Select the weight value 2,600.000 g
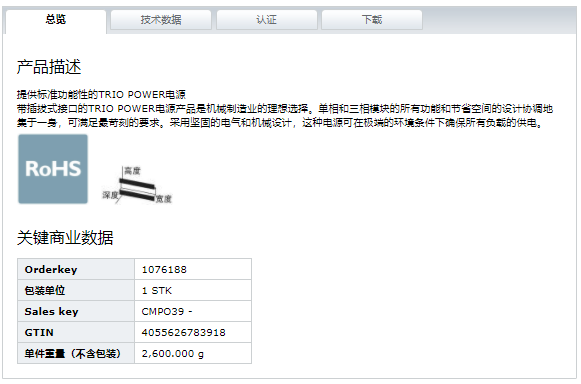This screenshot has height=384, width=581. click(x=173, y=354)
